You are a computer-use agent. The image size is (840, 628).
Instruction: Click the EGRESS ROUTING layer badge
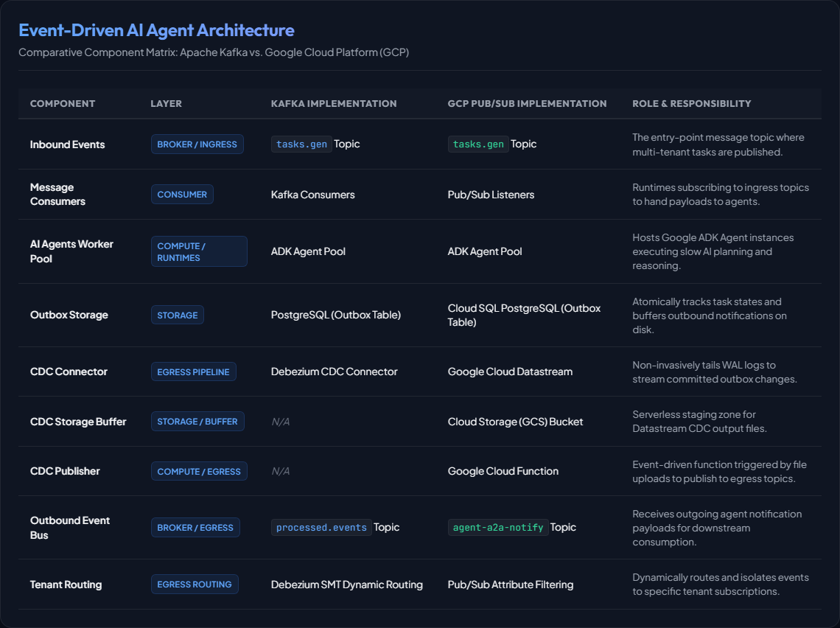195,584
